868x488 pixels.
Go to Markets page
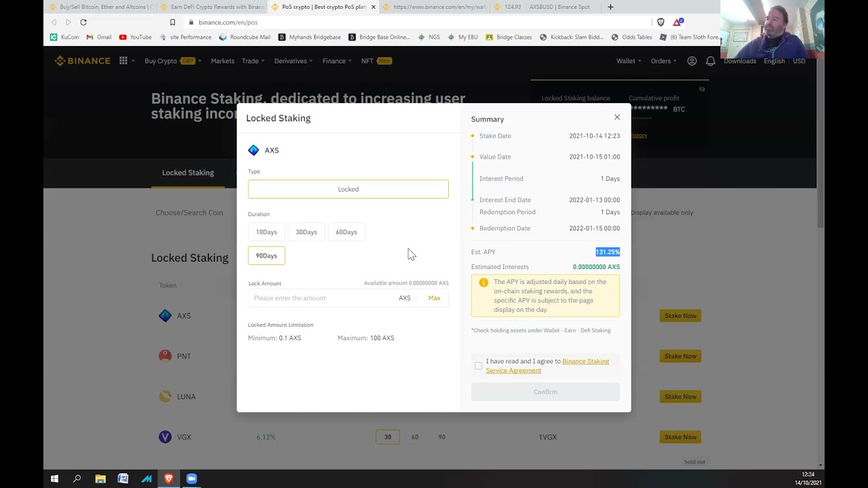coord(222,61)
